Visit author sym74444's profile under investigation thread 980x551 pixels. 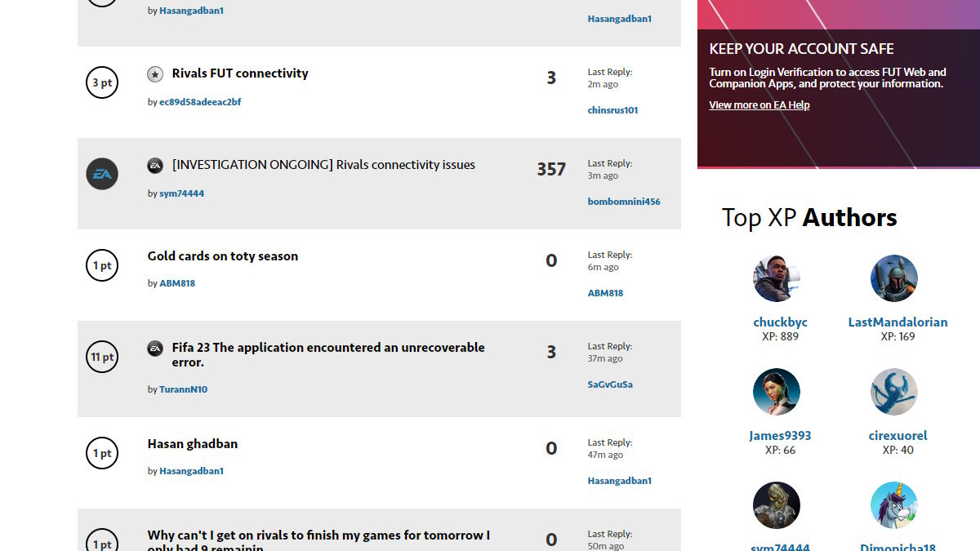coord(181,194)
